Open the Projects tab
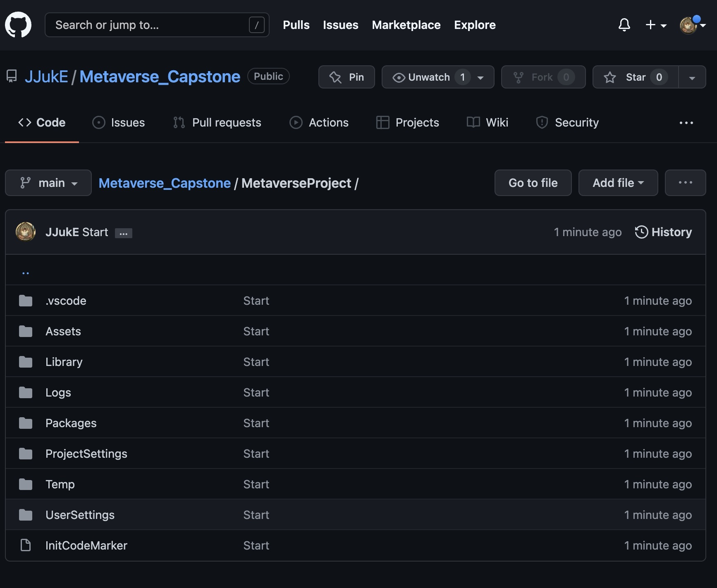Image resolution: width=717 pixels, height=588 pixels. pos(408,123)
